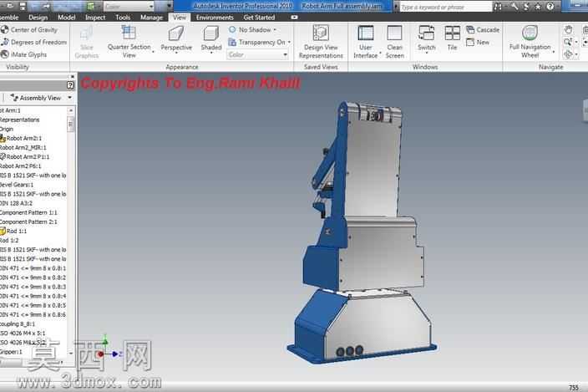Open the Get Started tab
588x392 pixels.
click(259, 18)
